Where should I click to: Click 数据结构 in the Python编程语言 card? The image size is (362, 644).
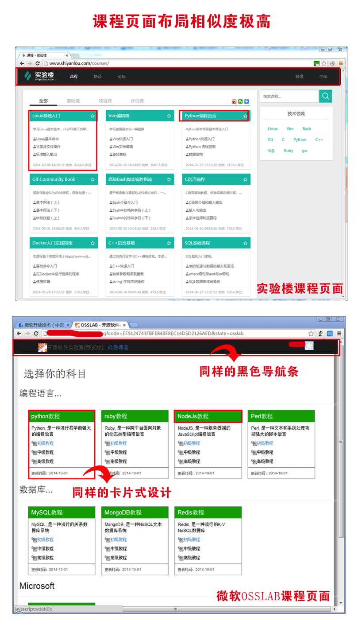[x=196, y=155]
